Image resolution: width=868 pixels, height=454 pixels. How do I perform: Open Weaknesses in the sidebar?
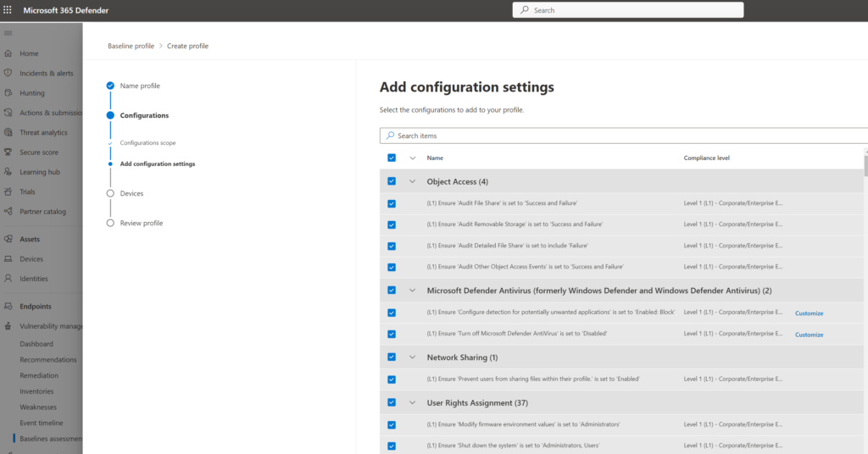coord(38,407)
